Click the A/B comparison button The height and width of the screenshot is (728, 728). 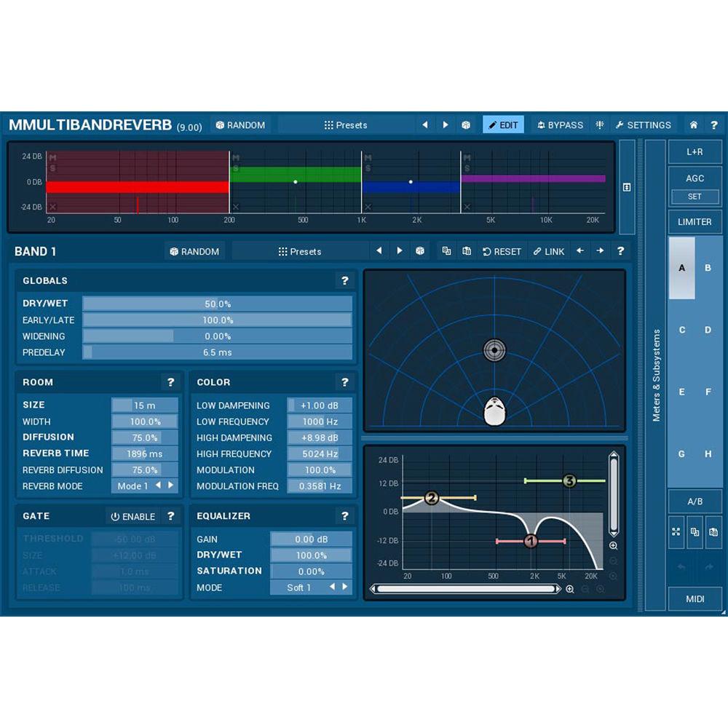coord(695,501)
